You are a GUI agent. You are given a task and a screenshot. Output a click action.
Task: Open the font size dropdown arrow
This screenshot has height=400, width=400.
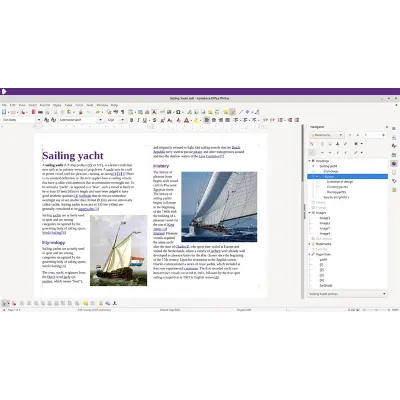point(122,120)
